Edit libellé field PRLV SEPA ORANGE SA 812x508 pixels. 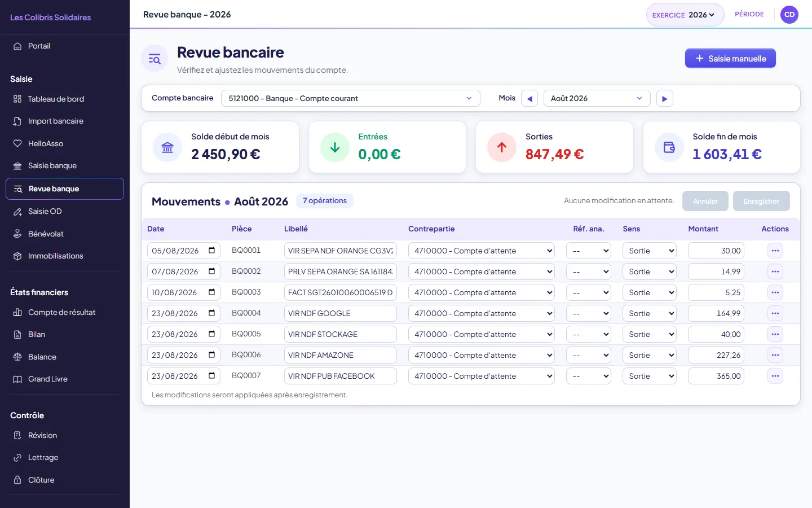pos(341,271)
